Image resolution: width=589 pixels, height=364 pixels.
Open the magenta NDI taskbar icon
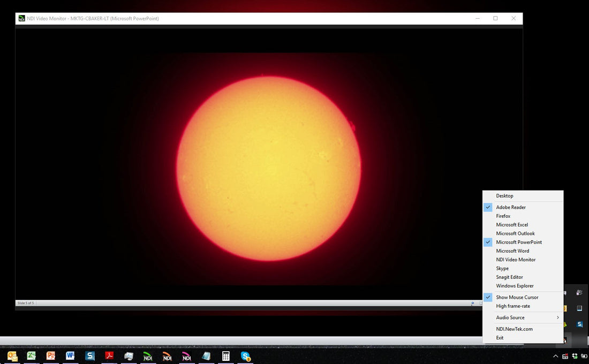tap(186, 356)
